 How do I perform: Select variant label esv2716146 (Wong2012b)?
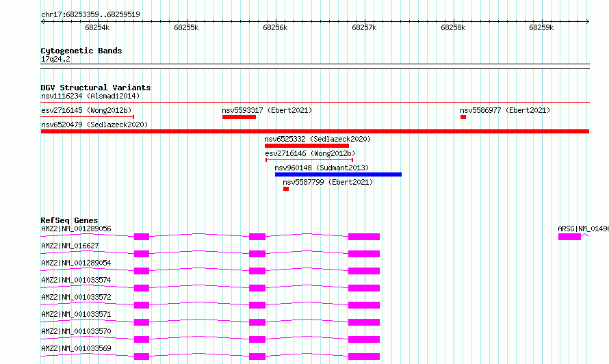(x=310, y=153)
